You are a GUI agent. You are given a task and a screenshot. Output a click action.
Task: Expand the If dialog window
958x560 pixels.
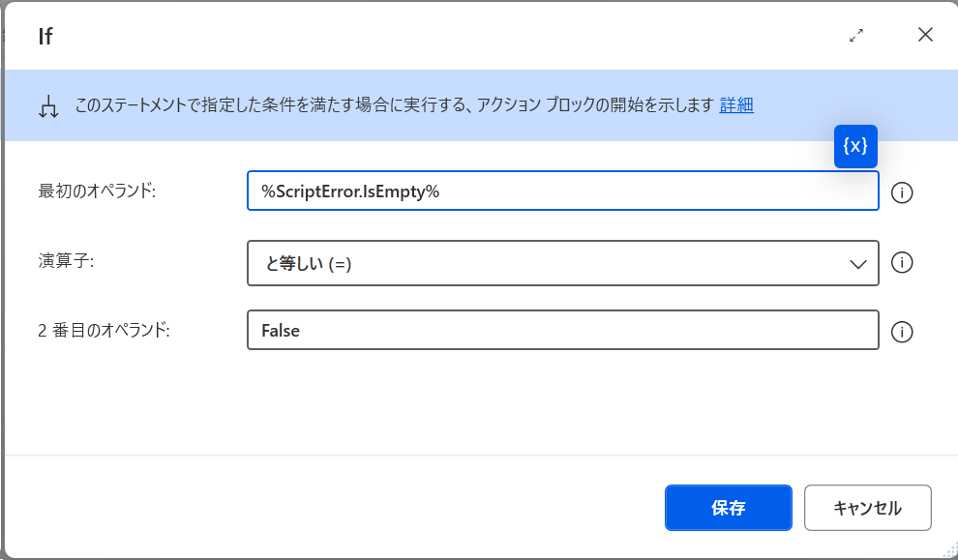click(x=855, y=35)
